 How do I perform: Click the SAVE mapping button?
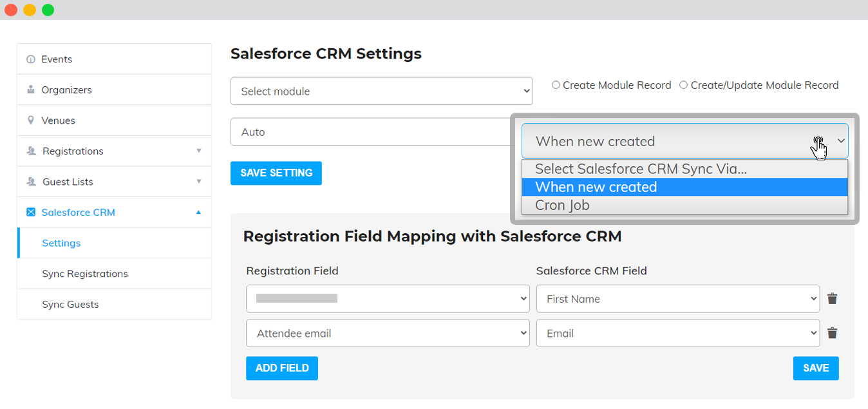816,368
